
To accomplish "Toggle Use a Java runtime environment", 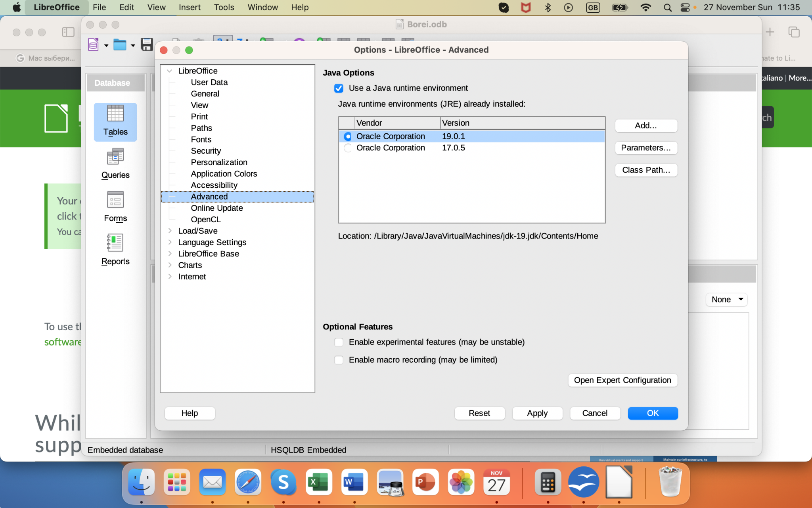I will coord(339,88).
